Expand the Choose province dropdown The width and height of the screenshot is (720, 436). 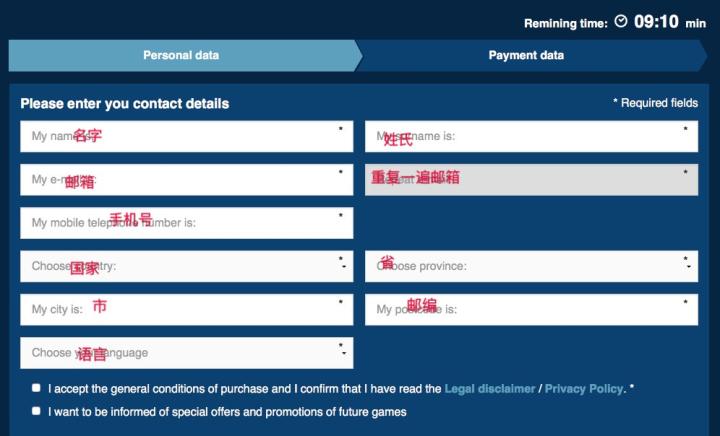(531, 266)
